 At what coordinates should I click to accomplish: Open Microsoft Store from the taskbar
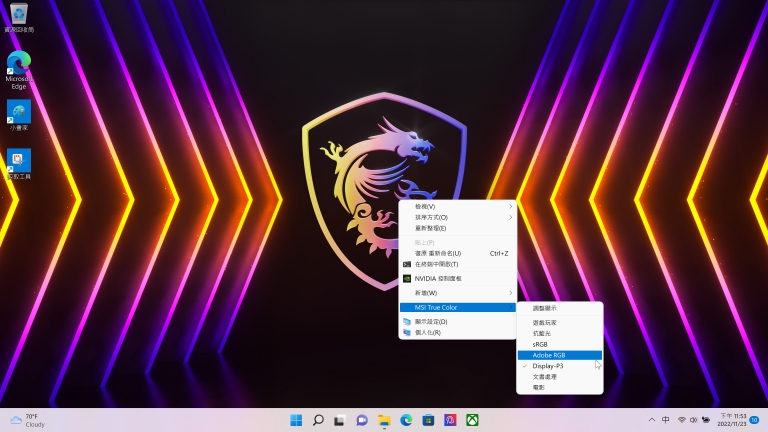428,420
